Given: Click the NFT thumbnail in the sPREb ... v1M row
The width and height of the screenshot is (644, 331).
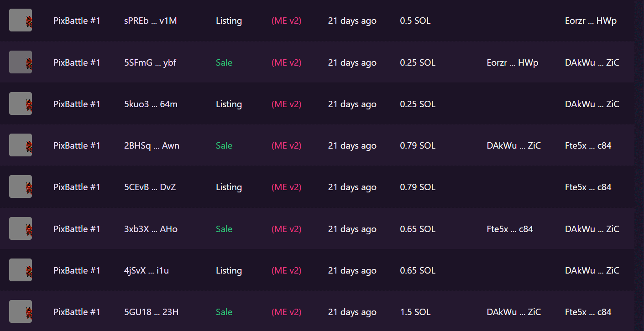Looking at the screenshot, I should point(21,21).
